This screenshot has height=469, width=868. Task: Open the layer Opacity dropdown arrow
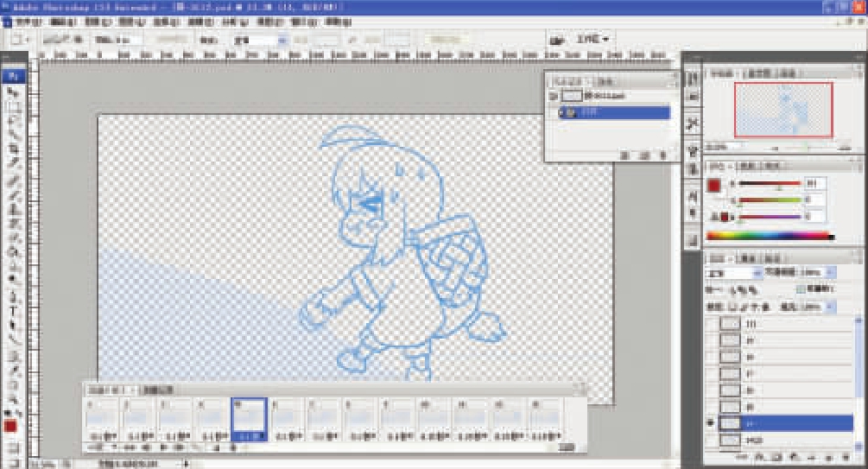point(830,272)
